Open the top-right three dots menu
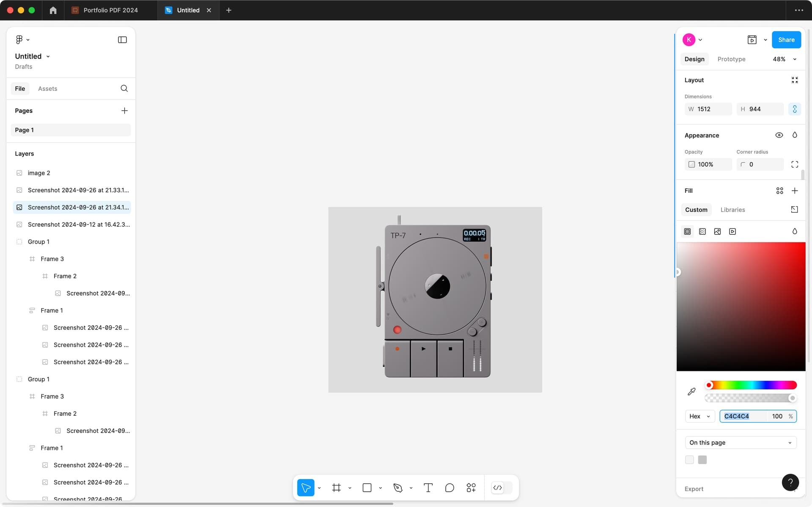 pos(798,10)
